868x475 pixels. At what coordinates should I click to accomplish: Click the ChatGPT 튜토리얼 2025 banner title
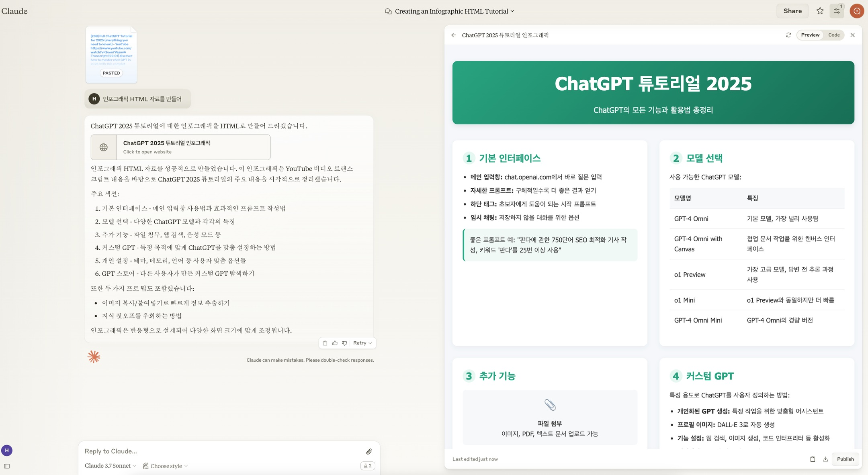coord(653,84)
